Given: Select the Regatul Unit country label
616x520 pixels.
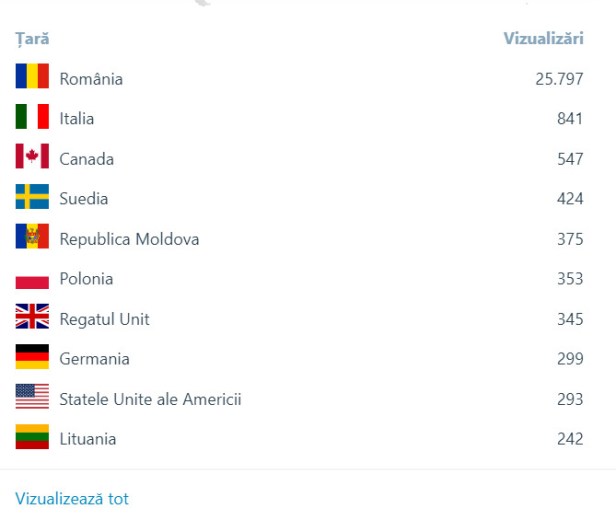Looking at the screenshot, I should (x=104, y=319).
